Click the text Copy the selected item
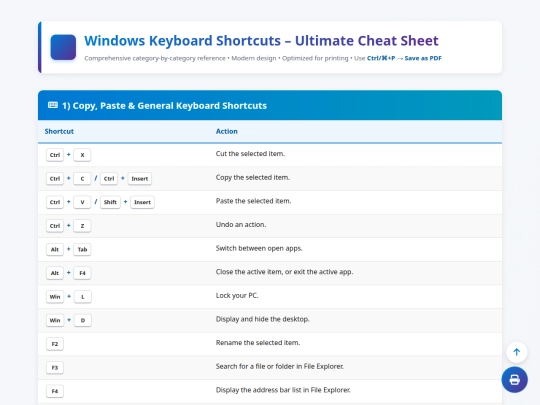Image resolution: width=540 pixels, height=405 pixels. 253,177
